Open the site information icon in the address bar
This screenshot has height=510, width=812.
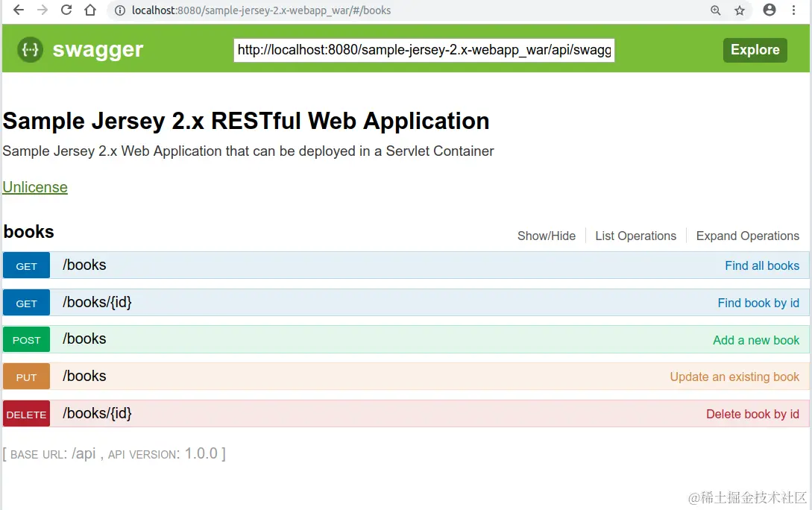tap(119, 10)
